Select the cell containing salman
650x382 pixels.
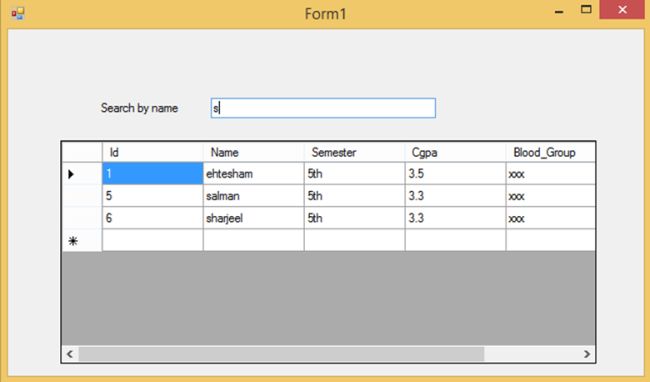[254, 196]
